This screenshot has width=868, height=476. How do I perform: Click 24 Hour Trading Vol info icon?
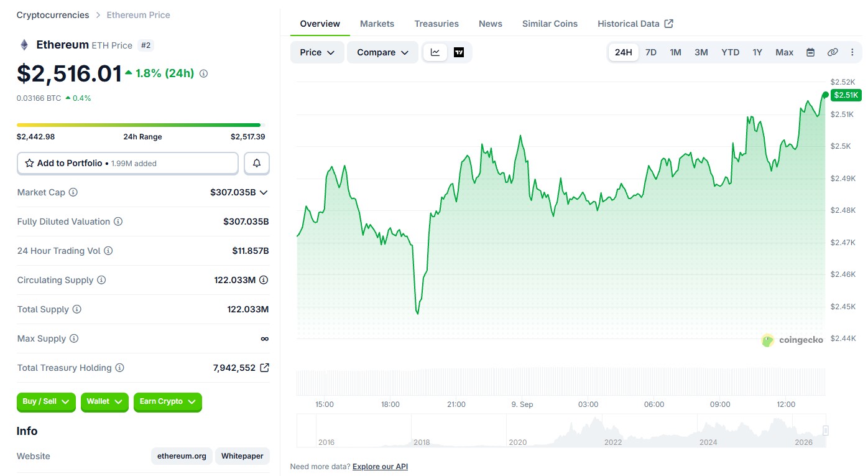[108, 251]
